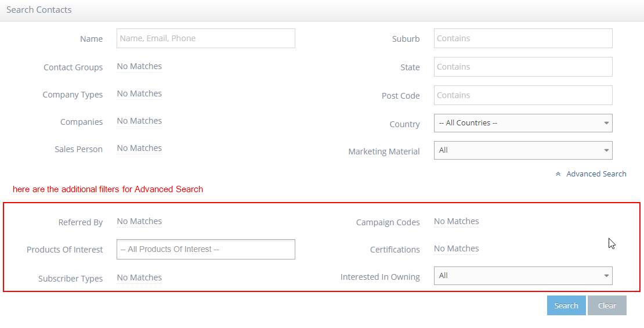Click the Products Of Interest selector
Image resolution: width=644 pixels, height=328 pixels.
click(x=205, y=249)
